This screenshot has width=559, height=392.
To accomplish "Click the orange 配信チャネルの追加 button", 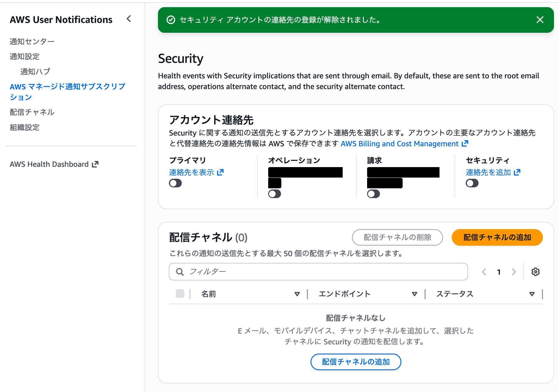I will [x=497, y=237].
